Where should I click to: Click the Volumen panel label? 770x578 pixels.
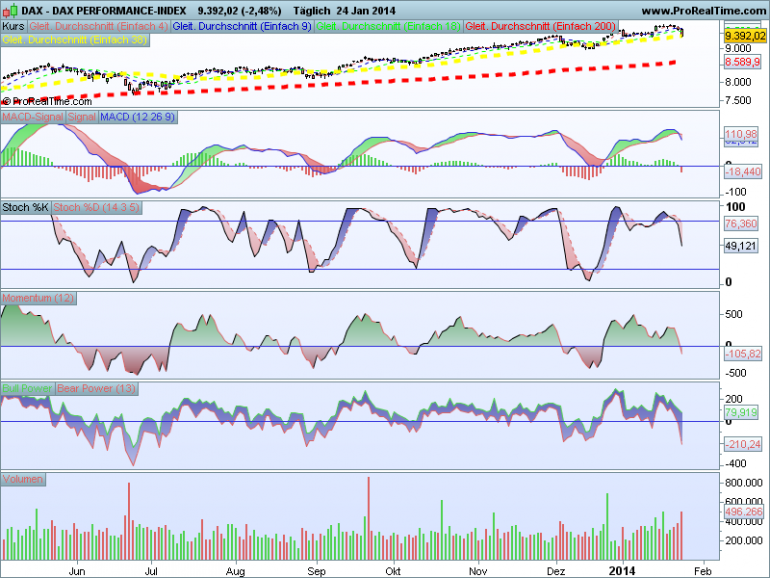tap(23, 479)
